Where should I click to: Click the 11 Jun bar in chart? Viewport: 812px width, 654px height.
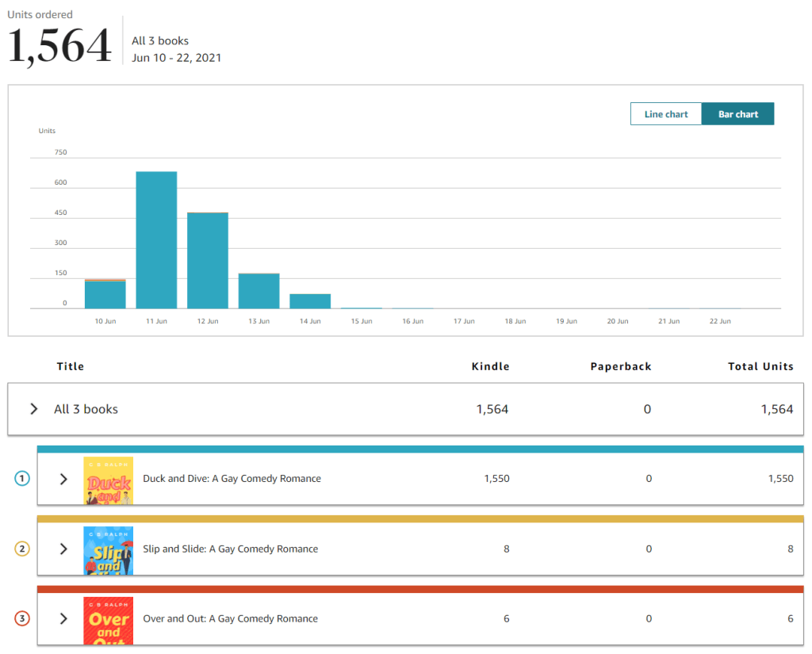pyautogui.click(x=156, y=239)
